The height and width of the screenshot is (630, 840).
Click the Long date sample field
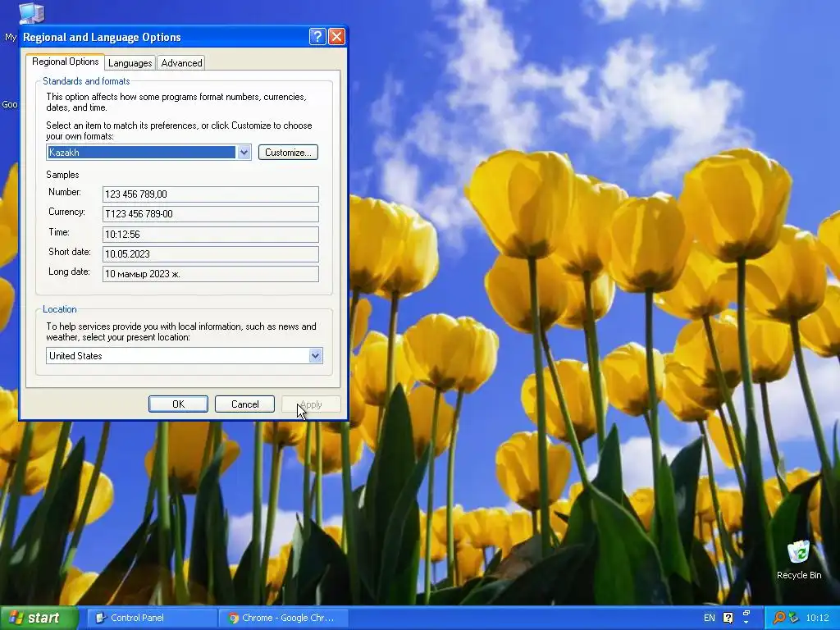coord(211,274)
